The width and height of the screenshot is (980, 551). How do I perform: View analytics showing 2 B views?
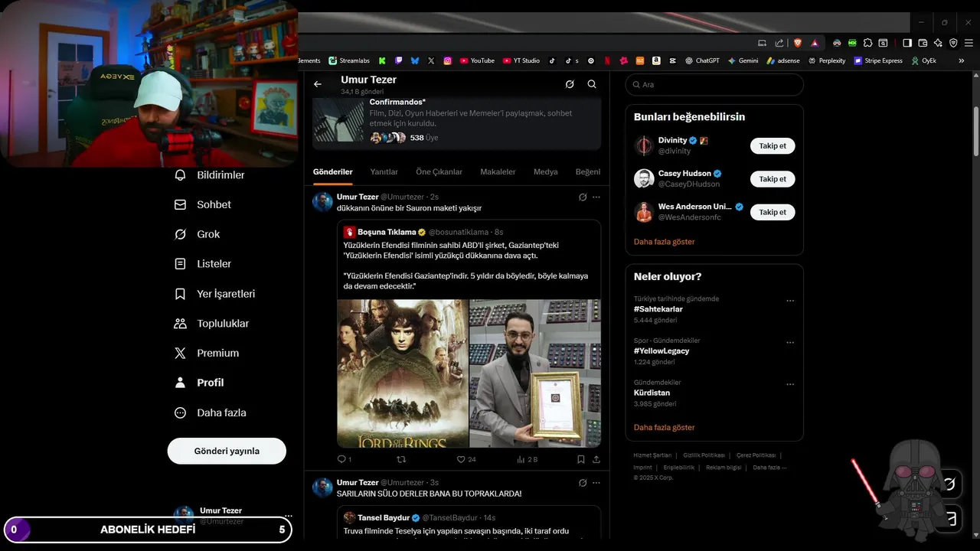tap(528, 459)
